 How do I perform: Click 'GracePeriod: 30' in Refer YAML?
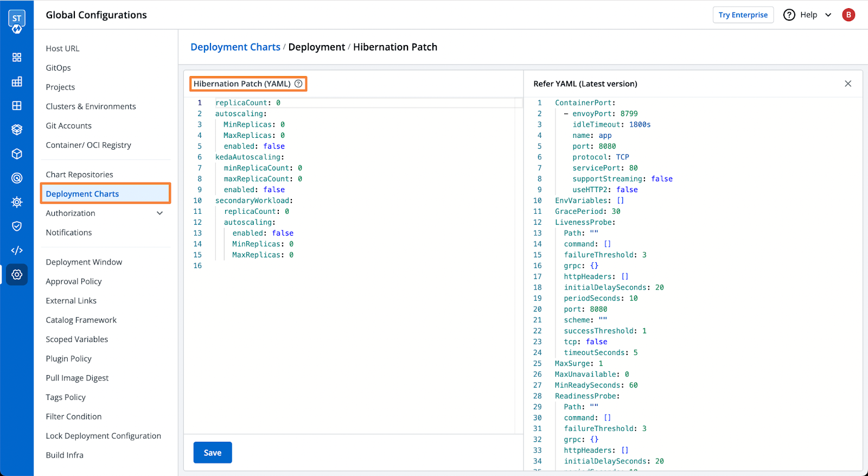[588, 211]
